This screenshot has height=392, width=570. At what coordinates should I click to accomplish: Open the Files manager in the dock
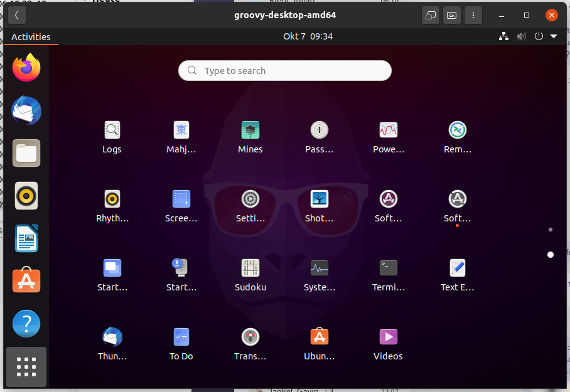coord(26,153)
